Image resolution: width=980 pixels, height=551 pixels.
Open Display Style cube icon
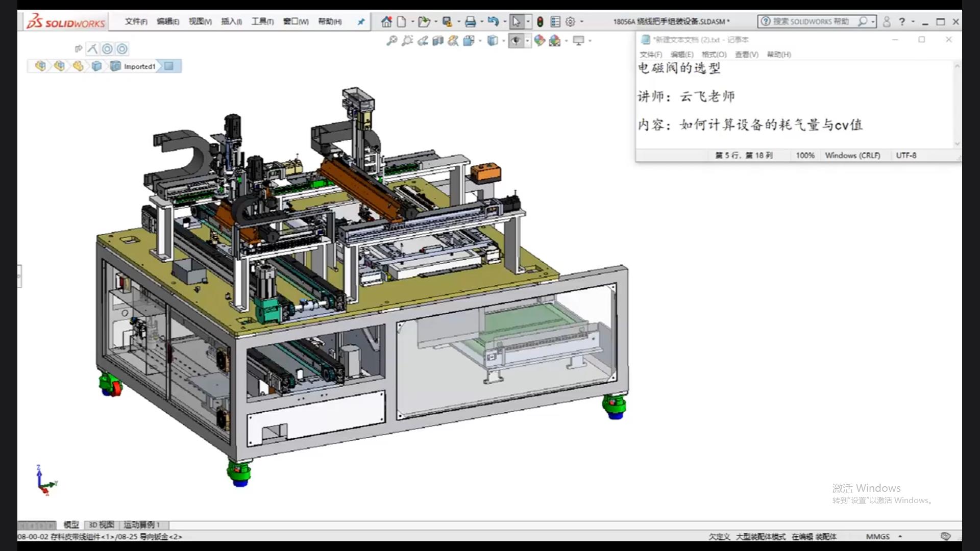pos(492,40)
